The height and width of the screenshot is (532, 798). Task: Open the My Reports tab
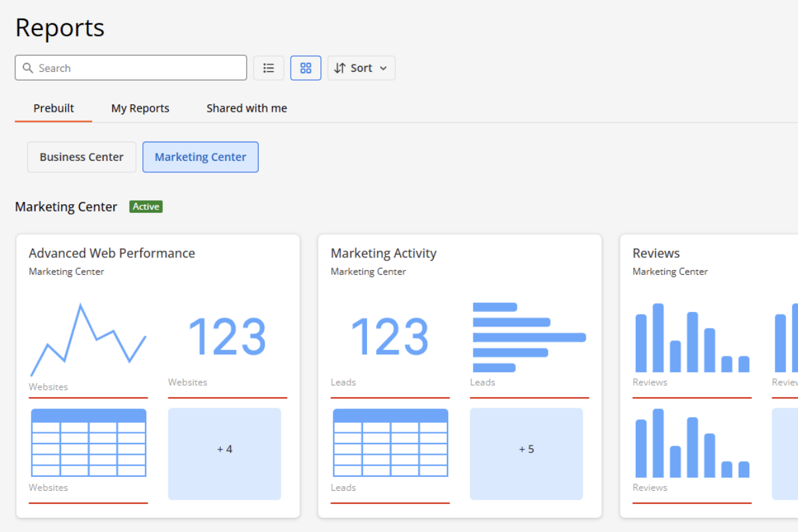tap(140, 108)
